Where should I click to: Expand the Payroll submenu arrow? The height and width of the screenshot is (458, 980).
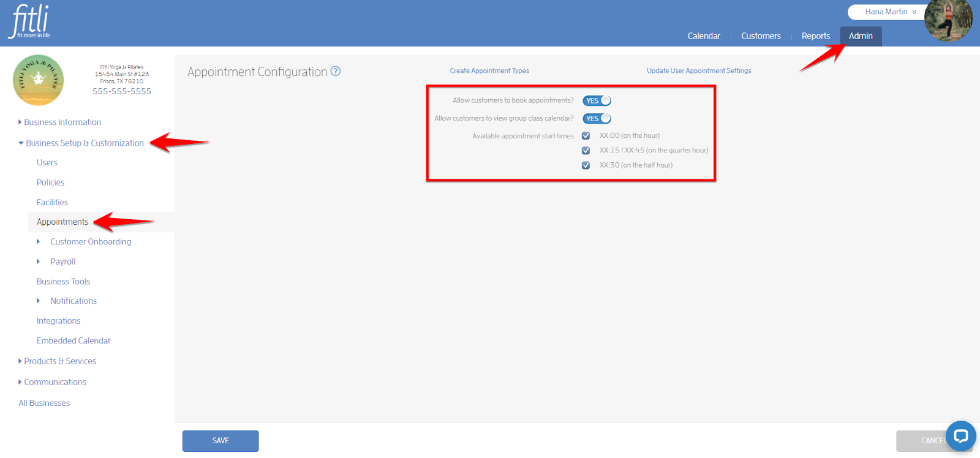tap(38, 261)
